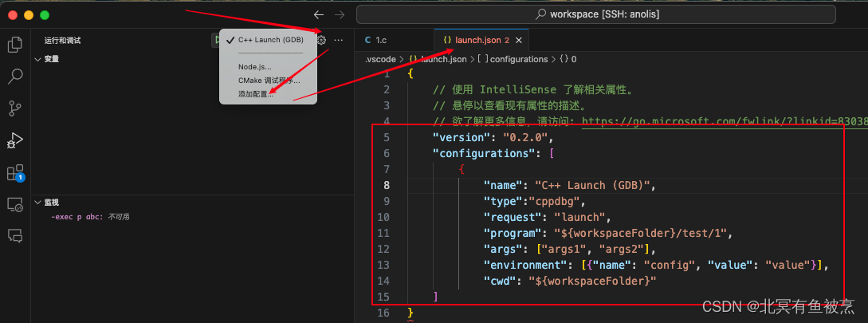Image resolution: width=868 pixels, height=323 pixels.
Task: Open Source Control view in activity bar
Action: [15, 108]
